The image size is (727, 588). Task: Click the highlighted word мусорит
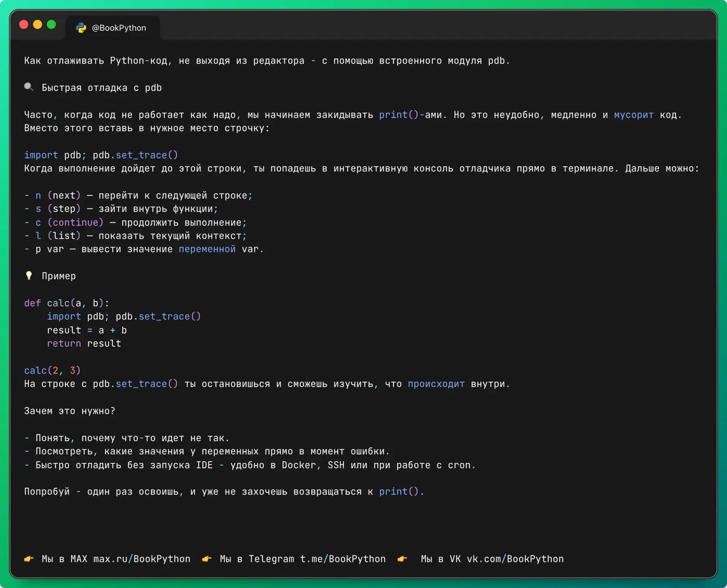coord(634,115)
